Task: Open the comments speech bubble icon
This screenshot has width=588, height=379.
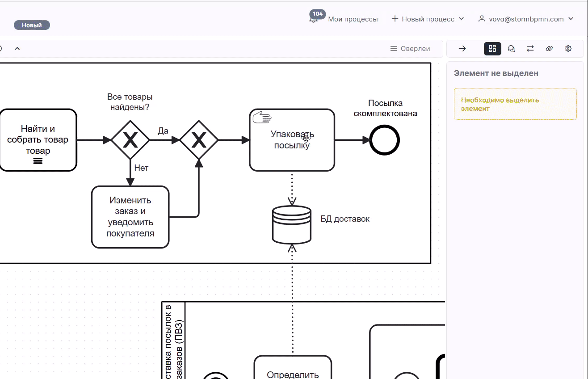Action: (x=511, y=49)
